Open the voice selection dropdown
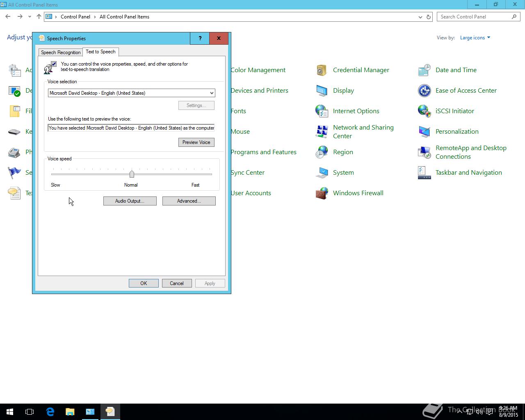 [131, 93]
